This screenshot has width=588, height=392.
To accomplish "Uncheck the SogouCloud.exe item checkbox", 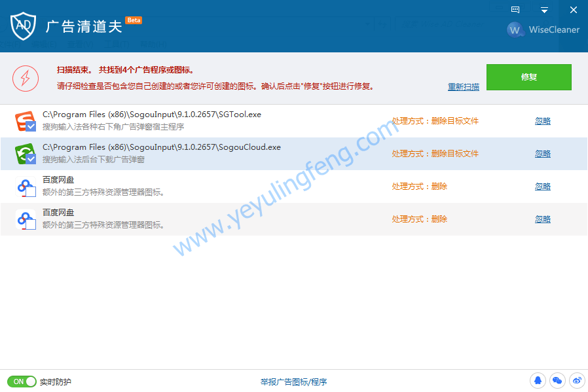I will pyautogui.click(x=30, y=159).
